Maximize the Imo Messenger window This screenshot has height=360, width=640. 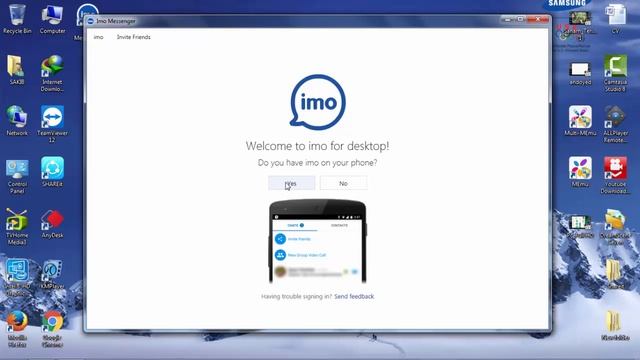tap(520, 19)
